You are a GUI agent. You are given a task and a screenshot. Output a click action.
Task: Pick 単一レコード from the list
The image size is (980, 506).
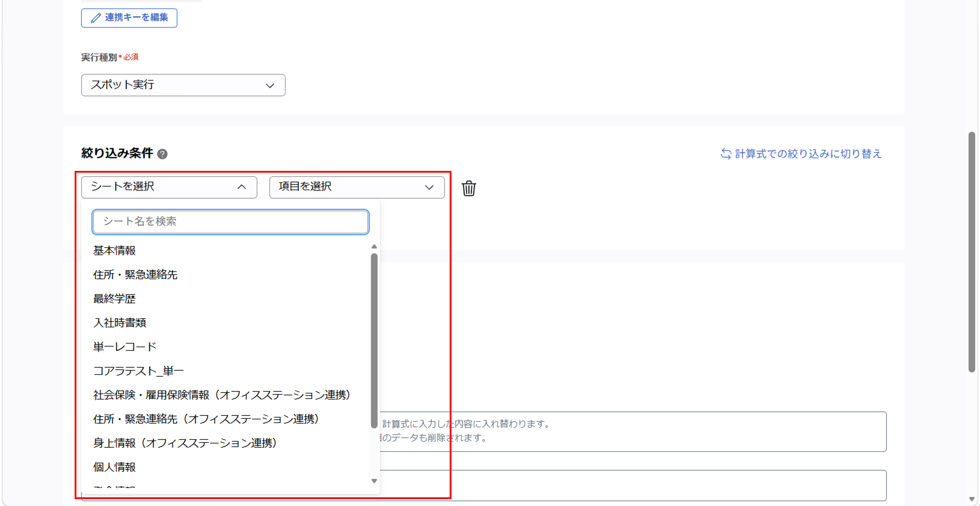click(x=125, y=347)
